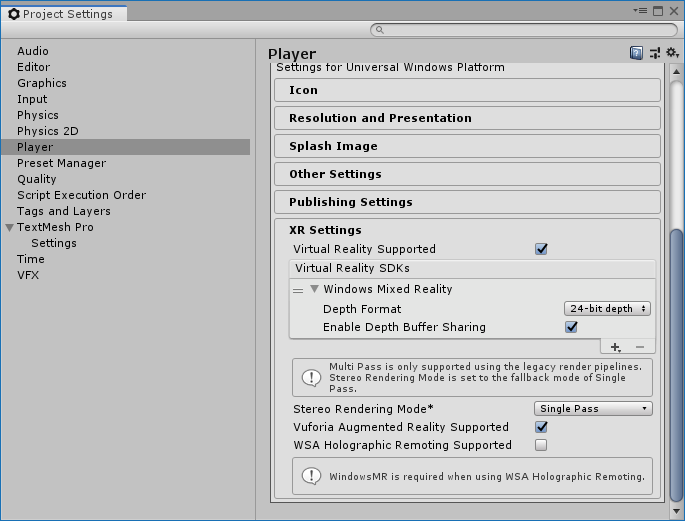Expand Resolution and Presentation section
685x521 pixels.
click(x=467, y=118)
